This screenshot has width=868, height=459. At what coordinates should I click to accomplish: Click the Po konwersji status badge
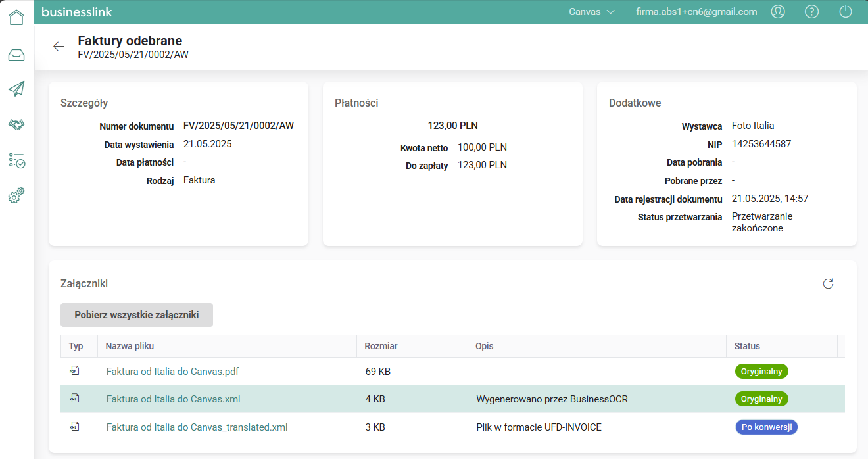[766, 427]
